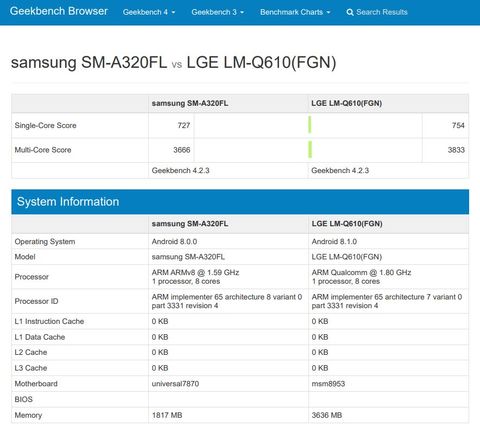Click the Multi-Core Score row label
The width and height of the screenshot is (480, 427).
[x=43, y=150]
